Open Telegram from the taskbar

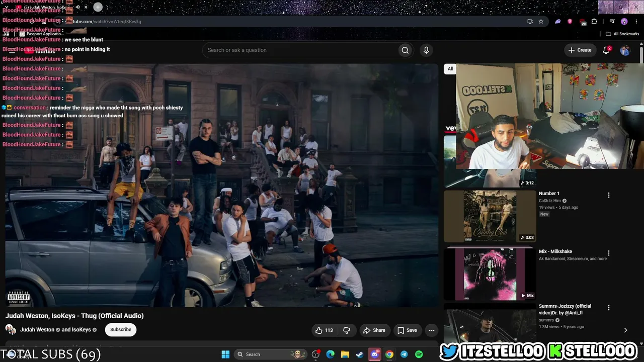click(404, 354)
